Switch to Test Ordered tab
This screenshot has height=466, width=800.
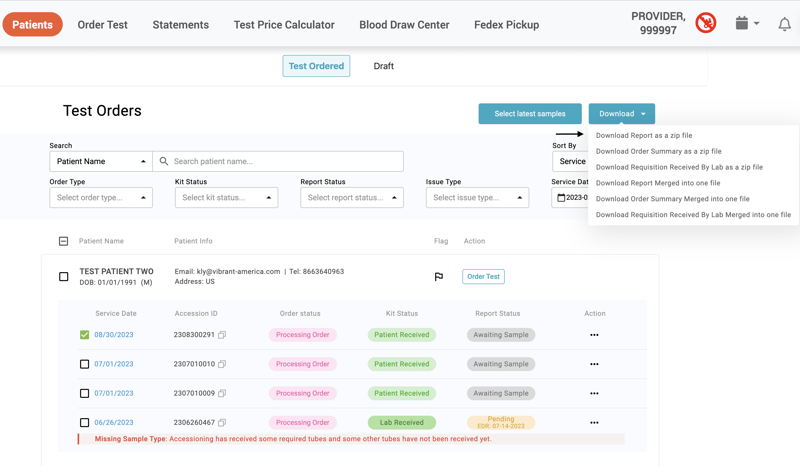click(x=316, y=66)
